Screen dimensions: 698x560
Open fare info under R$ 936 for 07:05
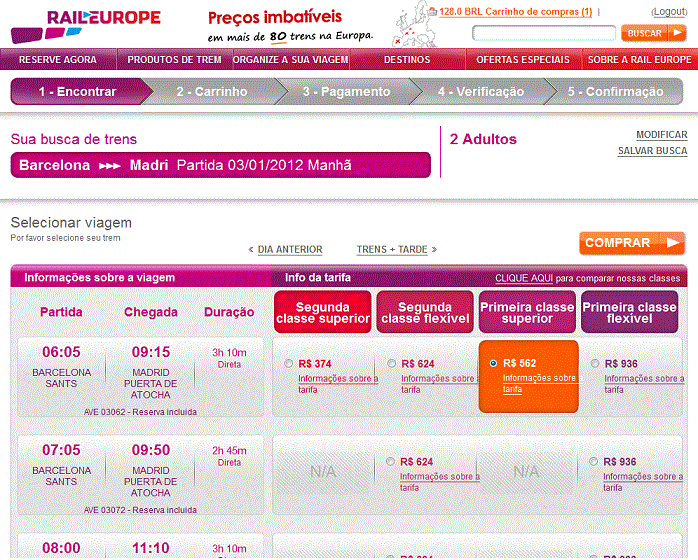(643, 482)
